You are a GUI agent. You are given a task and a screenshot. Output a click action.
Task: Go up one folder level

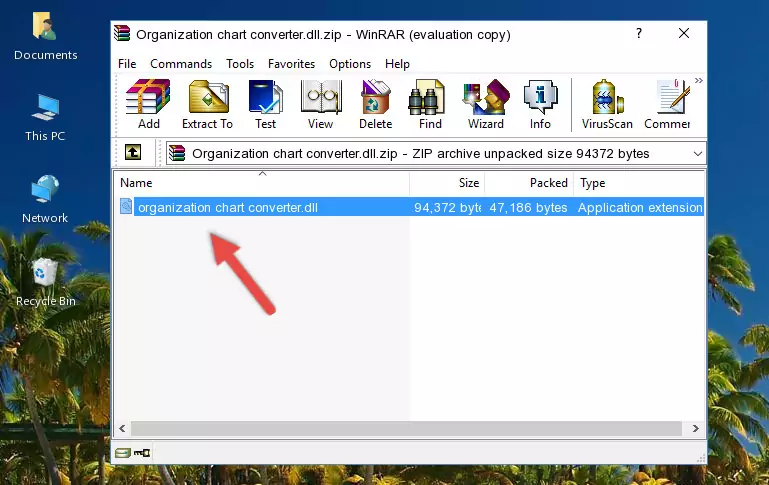[x=133, y=153]
